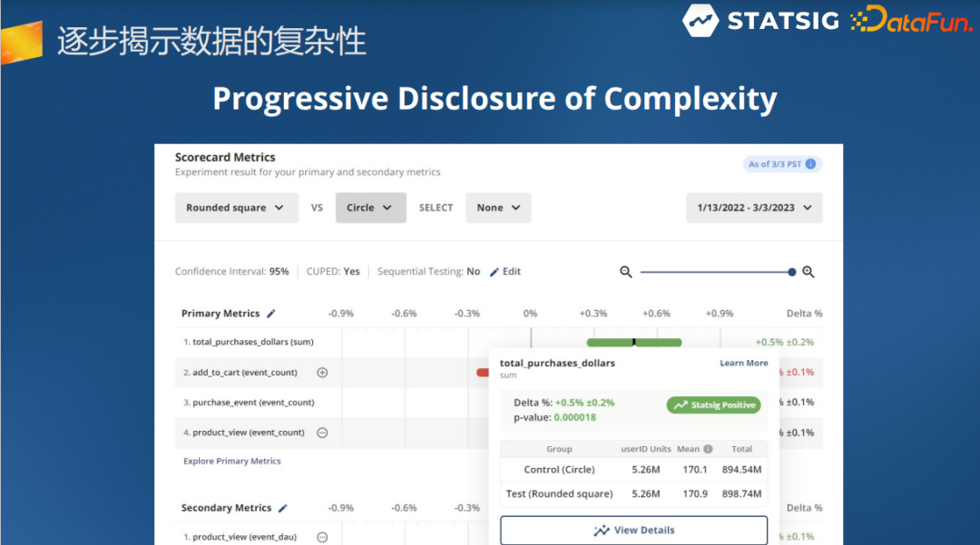Click the Statsig Positive badge
The image size is (980, 545).
click(x=713, y=405)
